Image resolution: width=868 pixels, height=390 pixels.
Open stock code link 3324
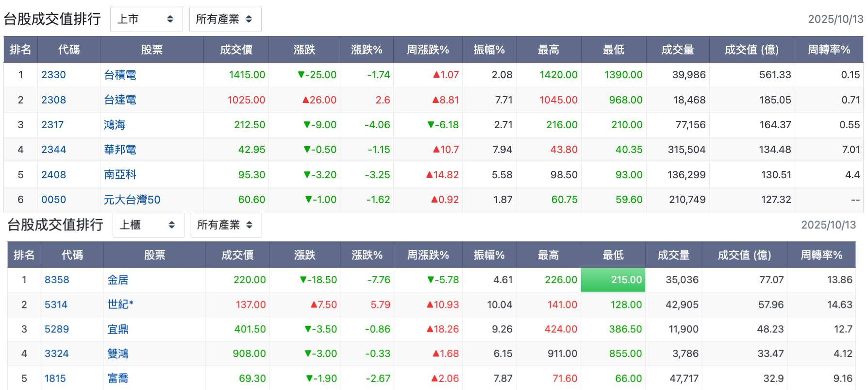click(x=57, y=354)
